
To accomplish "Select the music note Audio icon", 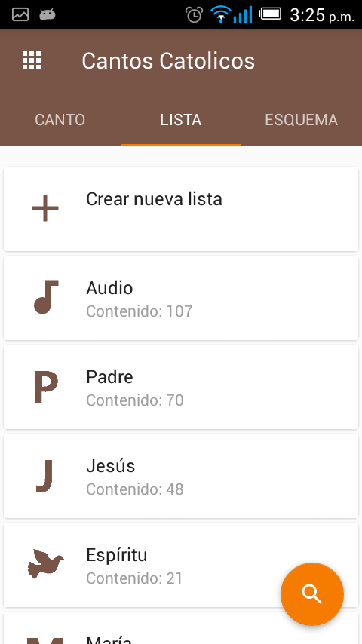I will click(x=46, y=297).
